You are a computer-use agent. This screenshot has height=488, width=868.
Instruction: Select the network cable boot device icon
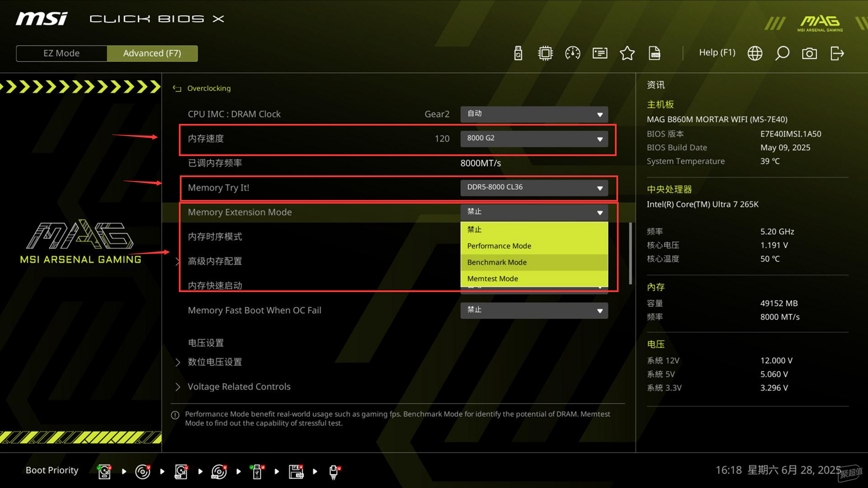pyautogui.click(x=335, y=471)
